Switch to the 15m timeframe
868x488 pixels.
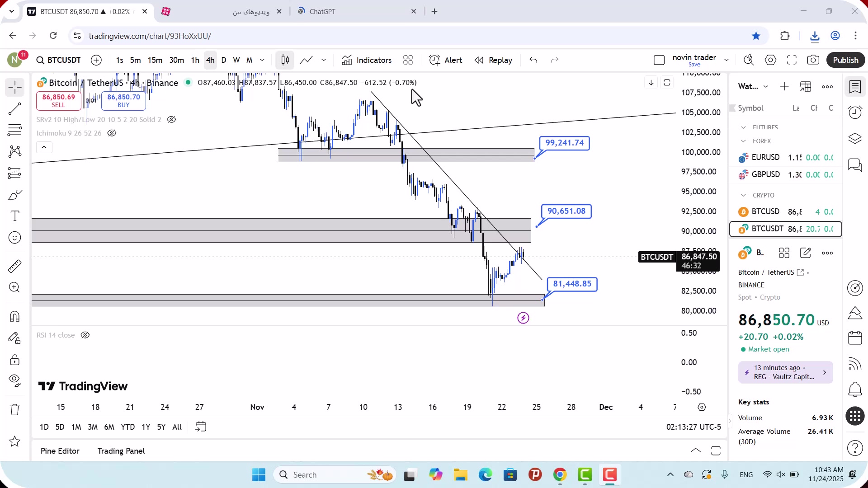tap(155, 60)
